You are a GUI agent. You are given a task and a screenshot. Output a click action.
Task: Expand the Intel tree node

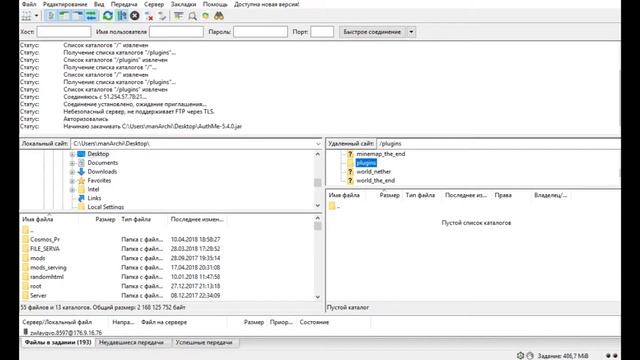click(x=72, y=189)
